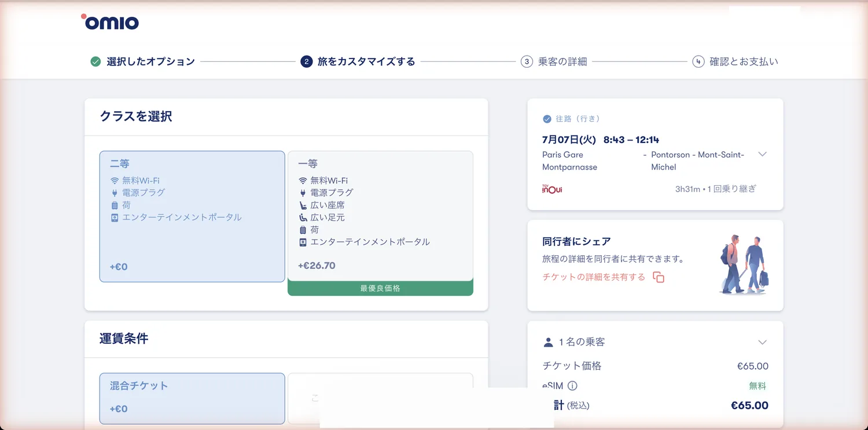Click the +€0 price in 二等 card

pos(119,267)
